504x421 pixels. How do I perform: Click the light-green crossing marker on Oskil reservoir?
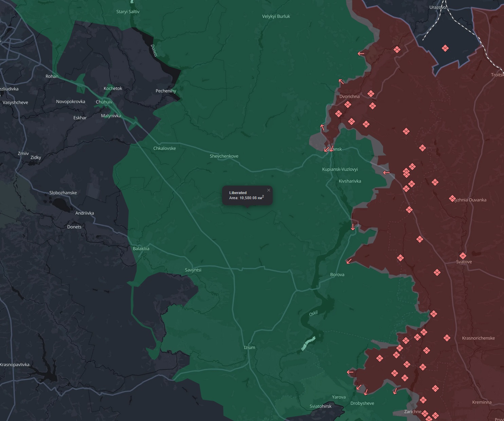pos(308,343)
